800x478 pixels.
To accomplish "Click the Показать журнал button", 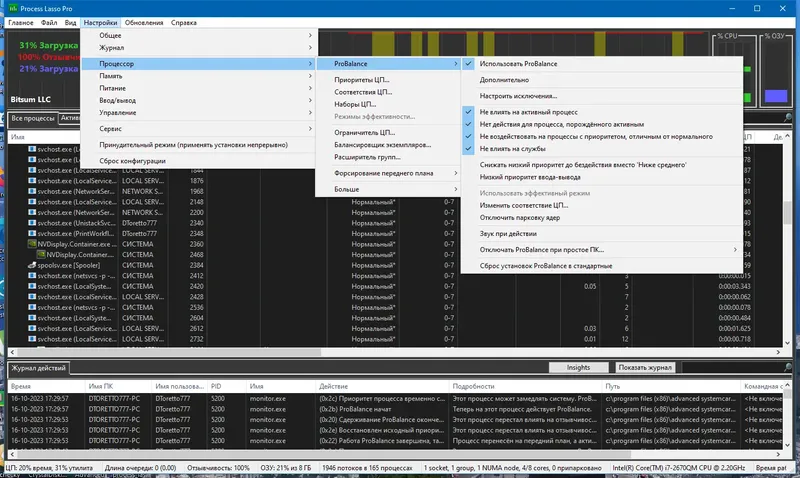I will 645,367.
